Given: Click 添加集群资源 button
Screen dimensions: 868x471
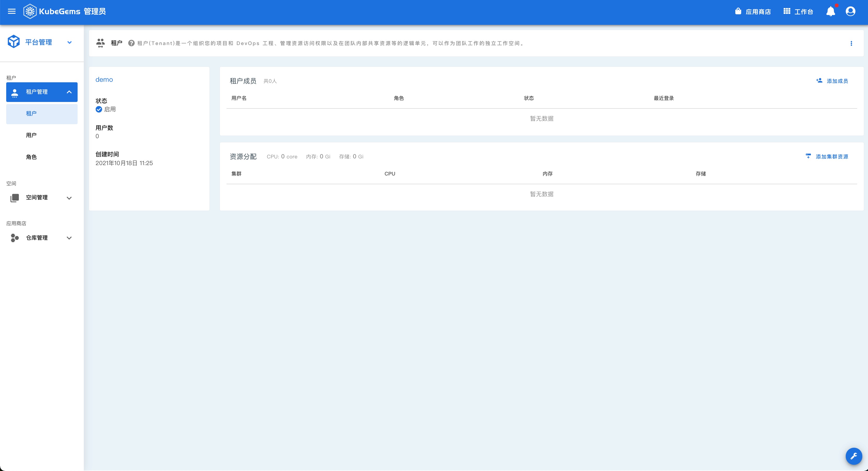Looking at the screenshot, I should (827, 156).
